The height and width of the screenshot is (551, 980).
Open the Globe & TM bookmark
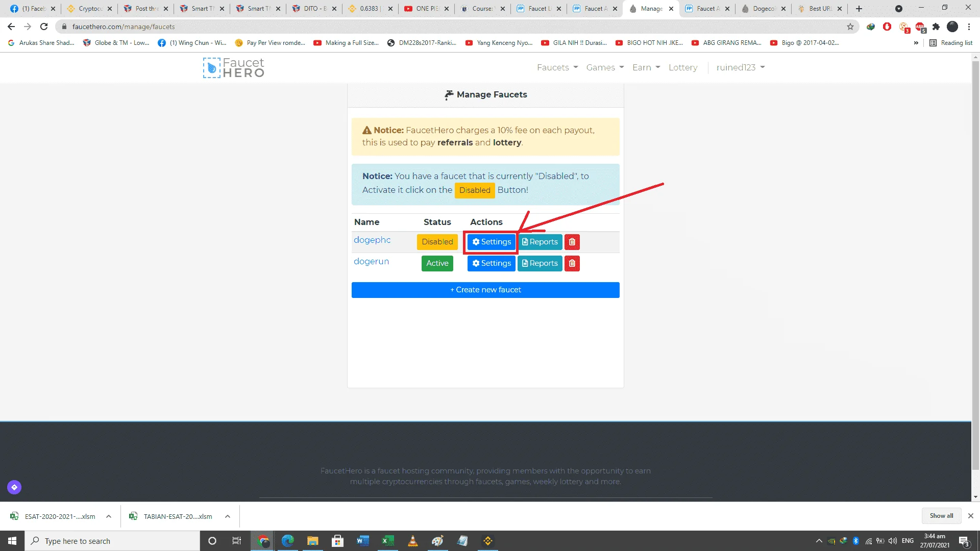pos(116,43)
